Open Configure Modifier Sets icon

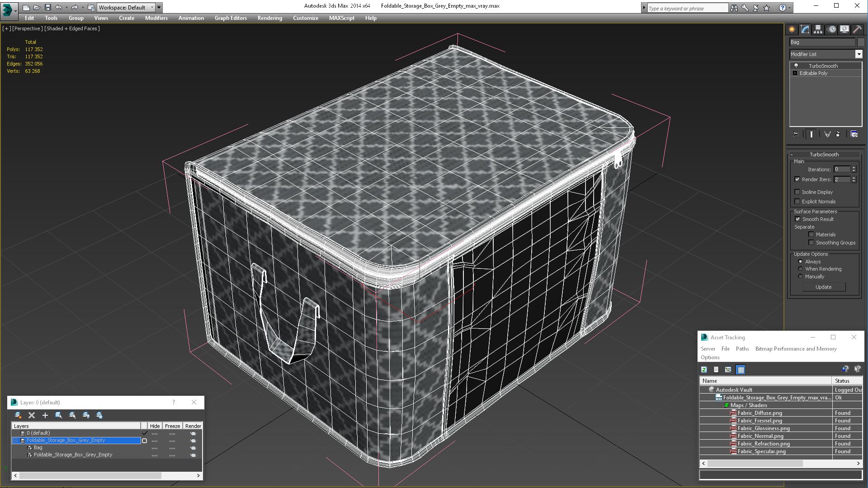click(x=854, y=134)
